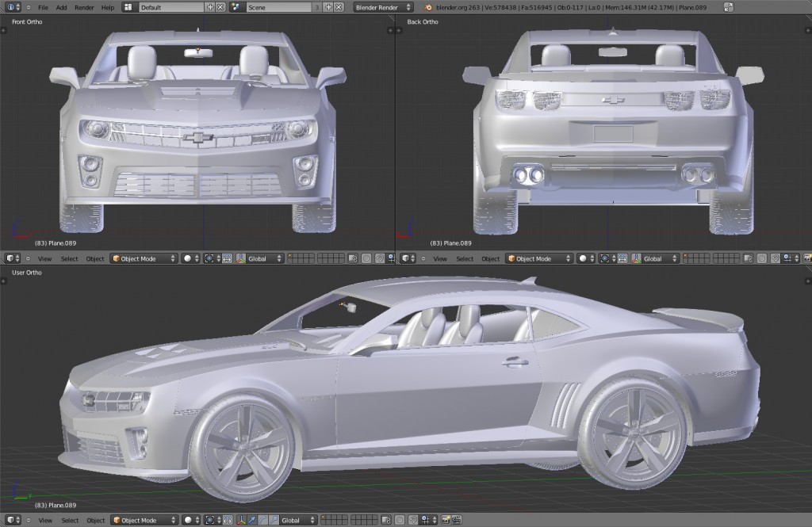Screen dimensions: 812x527
Task: Toggle proportional editing in Front Ortho header
Action: pos(366,258)
